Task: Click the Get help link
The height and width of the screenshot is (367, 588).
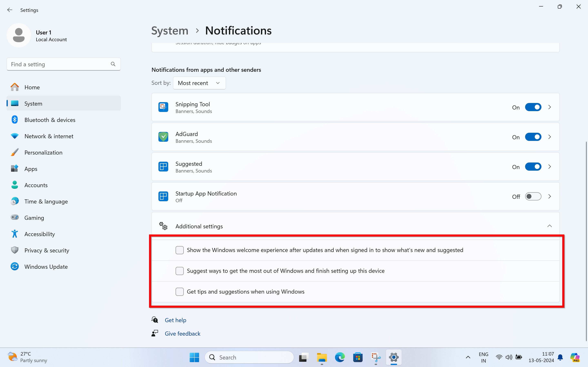Action: tap(175, 320)
